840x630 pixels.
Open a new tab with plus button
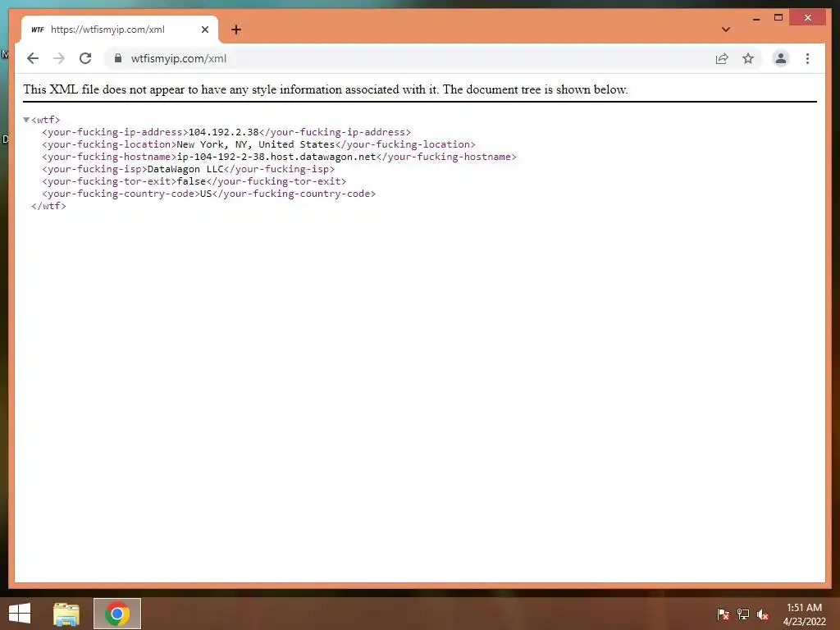pos(236,30)
